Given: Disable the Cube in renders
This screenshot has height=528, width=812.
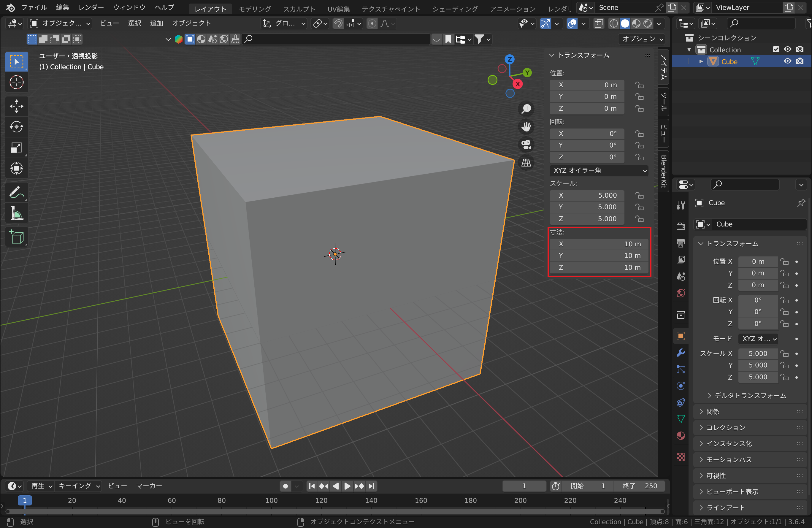Looking at the screenshot, I should (x=800, y=61).
